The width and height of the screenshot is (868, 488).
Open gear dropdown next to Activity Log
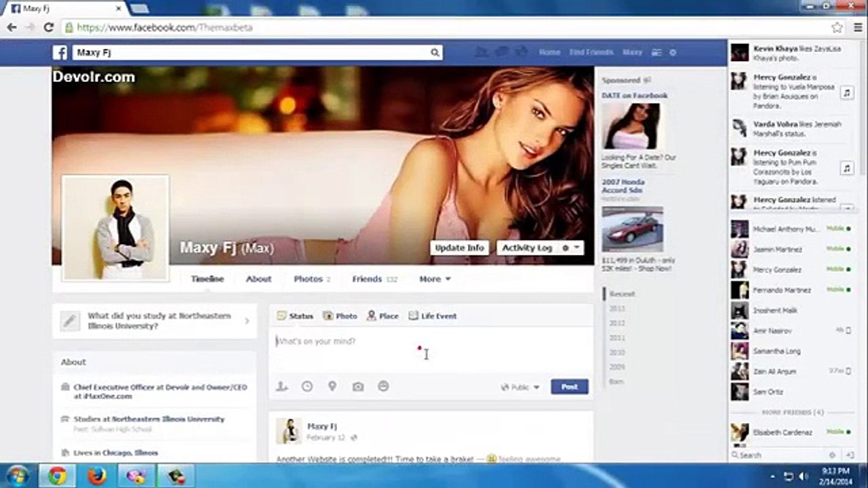(x=571, y=248)
